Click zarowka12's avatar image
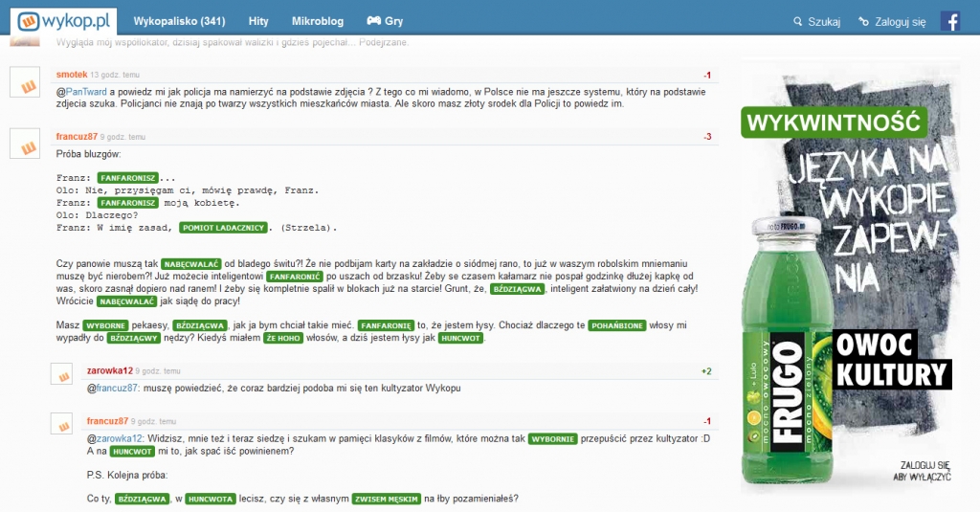980x512 pixels. (62, 373)
